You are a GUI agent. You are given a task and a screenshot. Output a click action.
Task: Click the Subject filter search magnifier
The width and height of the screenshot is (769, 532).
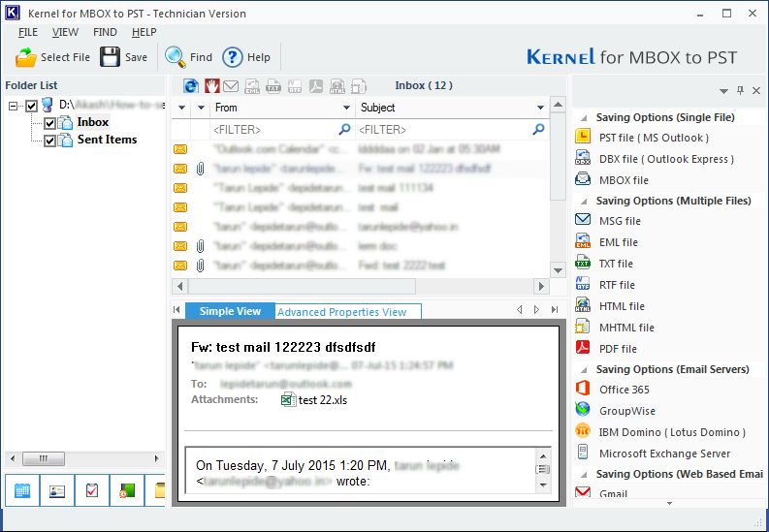538,129
